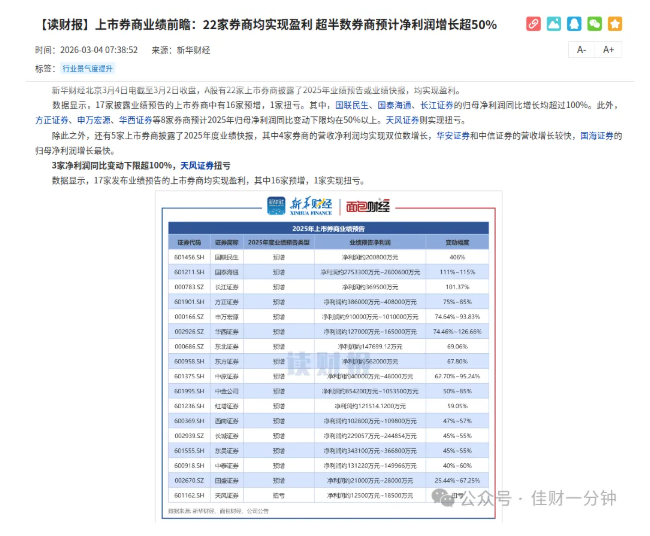650x536 pixels.
Task: Click the red 面包财经 logo in the image
Action: coord(368,206)
